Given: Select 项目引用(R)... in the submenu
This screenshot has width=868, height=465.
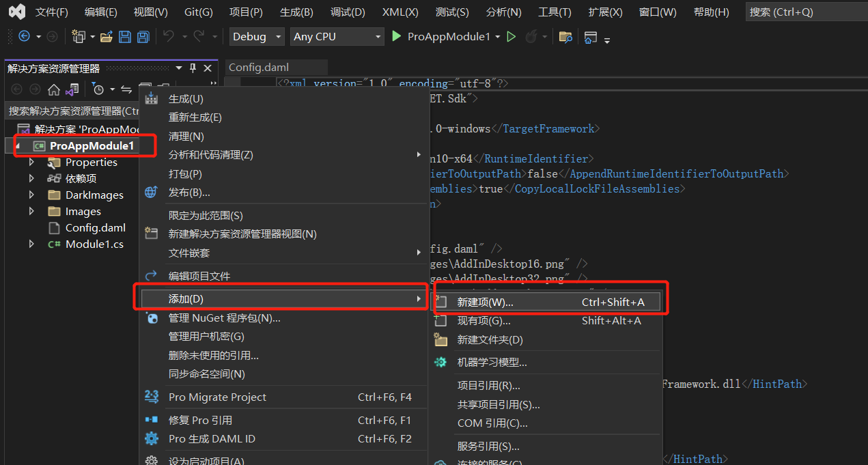Looking at the screenshot, I should click(x=489, y=386).
